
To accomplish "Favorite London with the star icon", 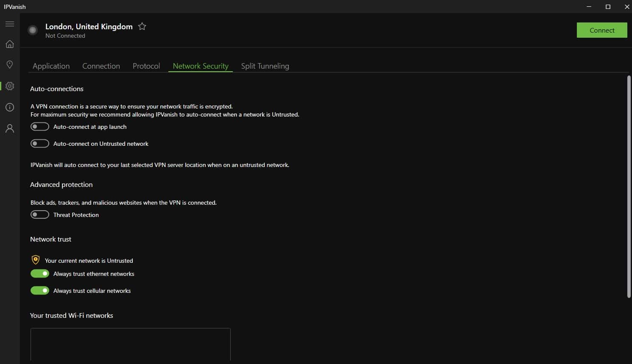I will (x=142, y=26).
